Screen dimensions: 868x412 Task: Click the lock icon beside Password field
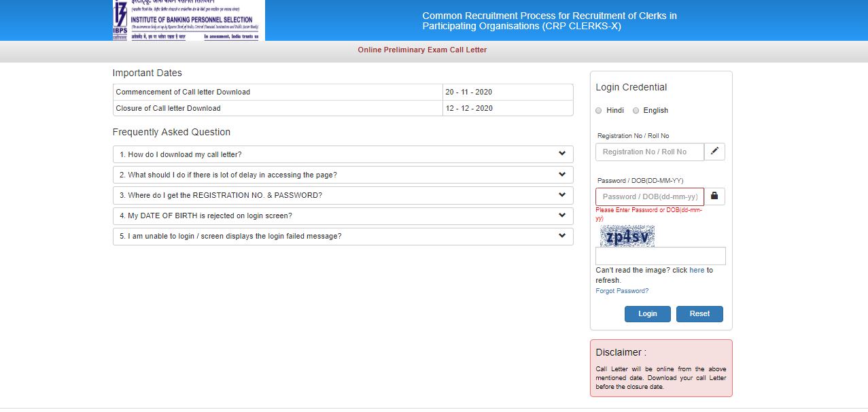[714, 196]
